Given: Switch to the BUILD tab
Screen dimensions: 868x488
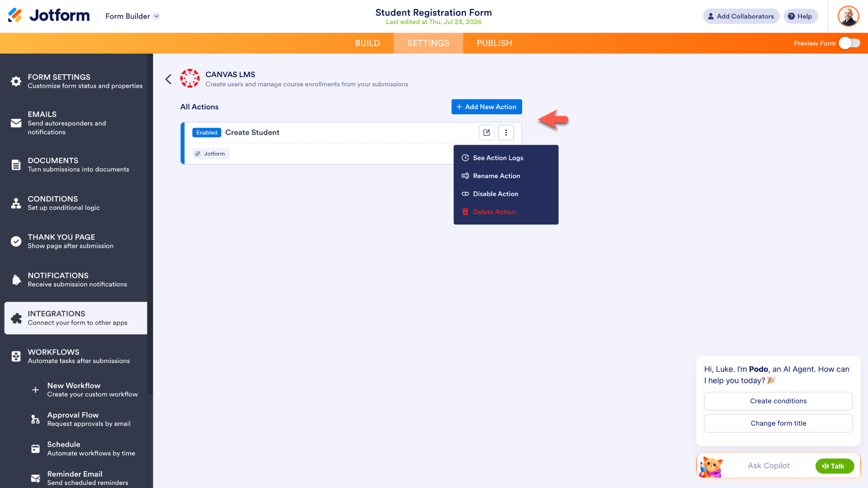Looking at the screenshot, I should click(x=367, y=43).
